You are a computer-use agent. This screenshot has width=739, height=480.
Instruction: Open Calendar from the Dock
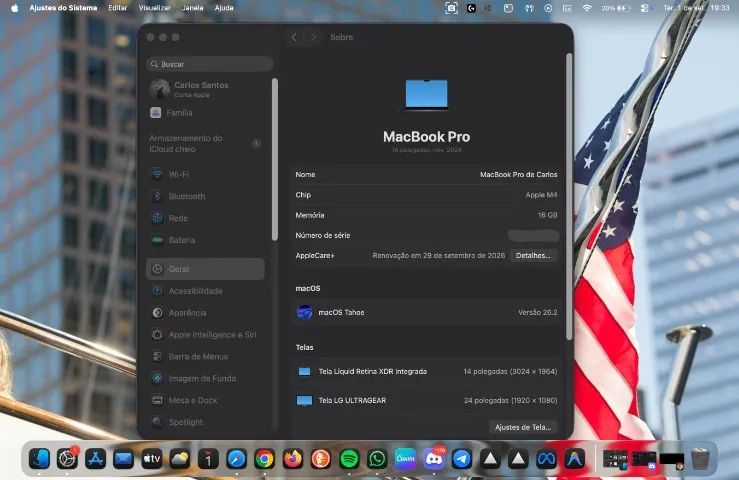coord(208,459)
